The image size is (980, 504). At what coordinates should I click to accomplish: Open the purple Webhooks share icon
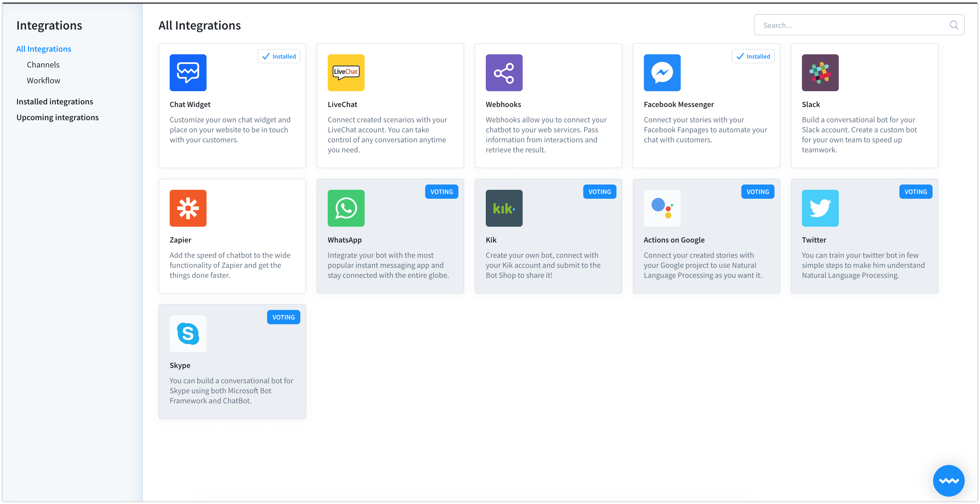point(504,73)
